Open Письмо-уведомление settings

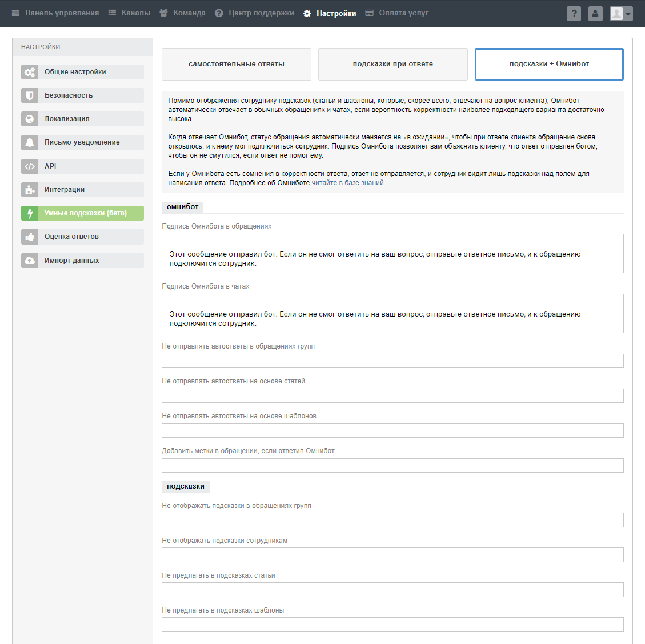[83, 142]
